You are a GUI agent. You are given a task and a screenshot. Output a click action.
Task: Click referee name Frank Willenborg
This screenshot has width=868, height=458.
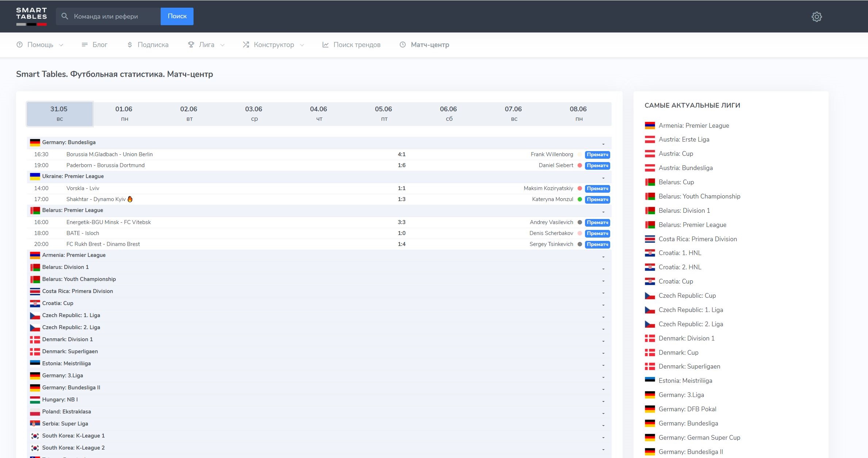[x=552, y=154]
